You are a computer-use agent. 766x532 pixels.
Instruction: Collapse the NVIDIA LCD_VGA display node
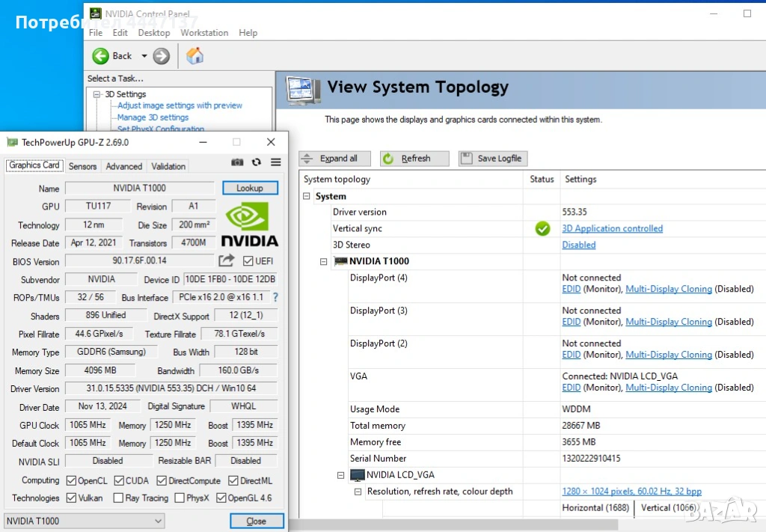(x=341, y=475)
